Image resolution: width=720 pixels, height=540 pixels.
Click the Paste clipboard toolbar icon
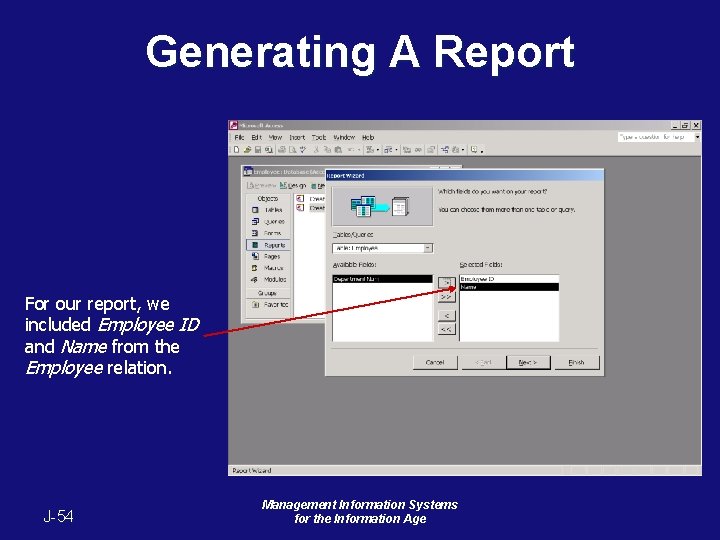click(x=338, y=150)
